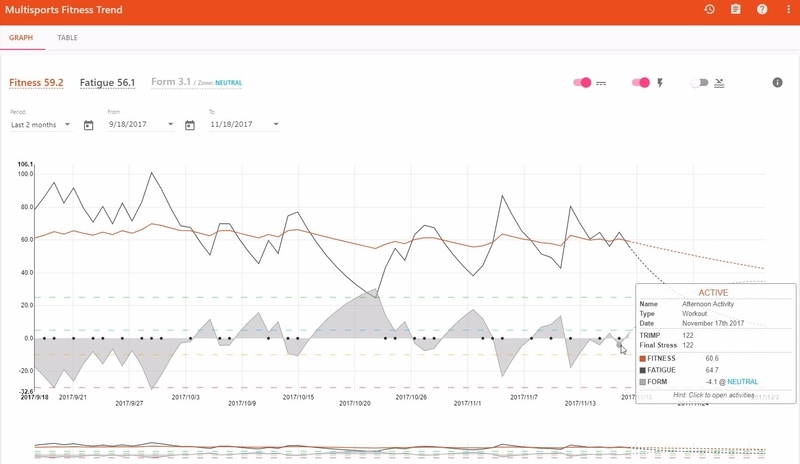This screenshot has height=464, width=800.
Task: Click the -32.6 y-axis minimum label
Action: tap(26, 392)
